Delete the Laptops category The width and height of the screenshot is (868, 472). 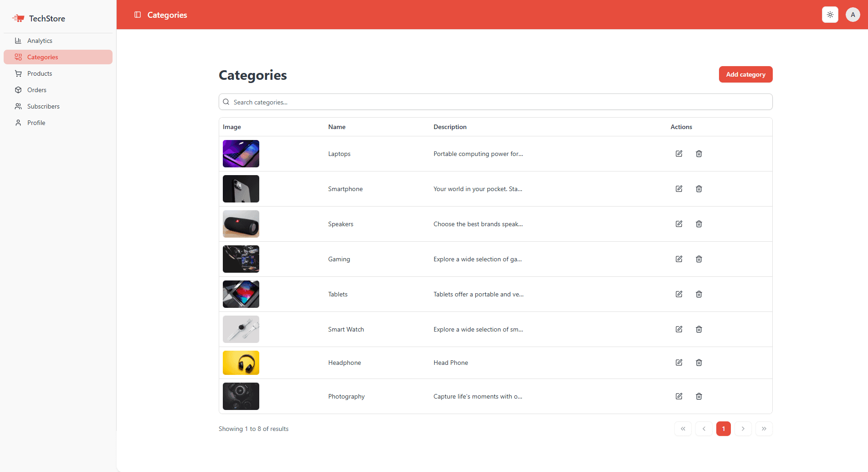[x=699, y=154]
